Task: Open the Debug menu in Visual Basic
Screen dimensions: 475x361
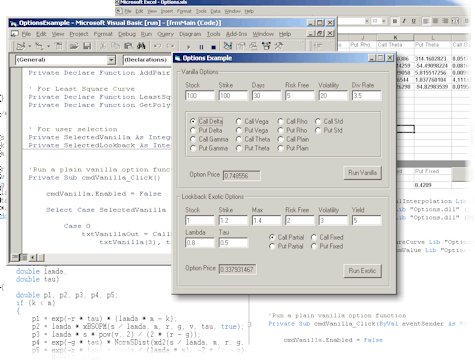Action: pos(127,34)
